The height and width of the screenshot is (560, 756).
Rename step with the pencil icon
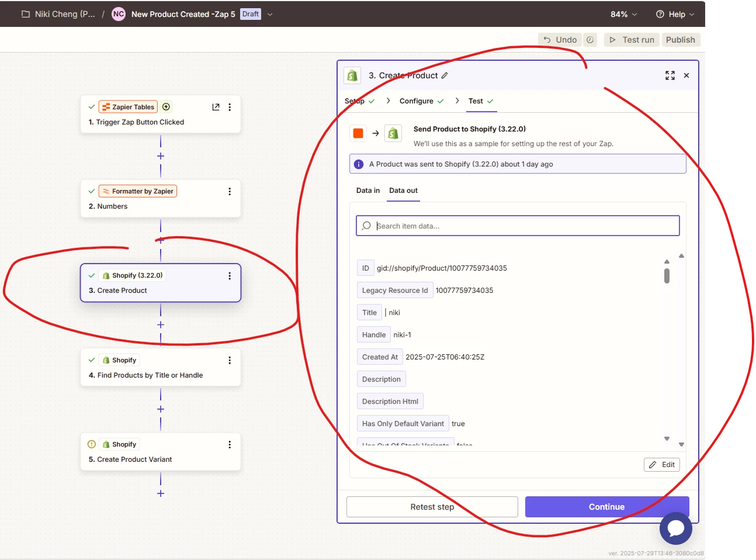445,75
